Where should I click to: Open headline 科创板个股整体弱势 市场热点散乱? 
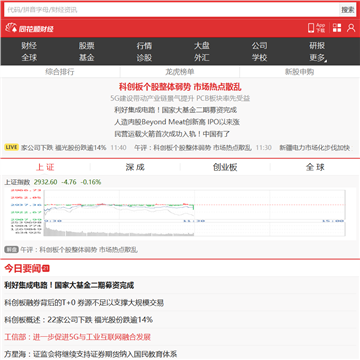180,87
